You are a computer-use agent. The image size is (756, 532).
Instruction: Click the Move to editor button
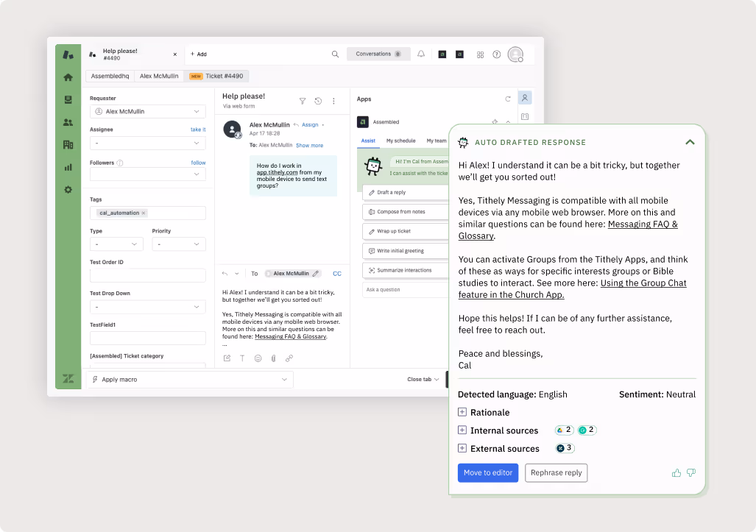[x=488, y=472]
